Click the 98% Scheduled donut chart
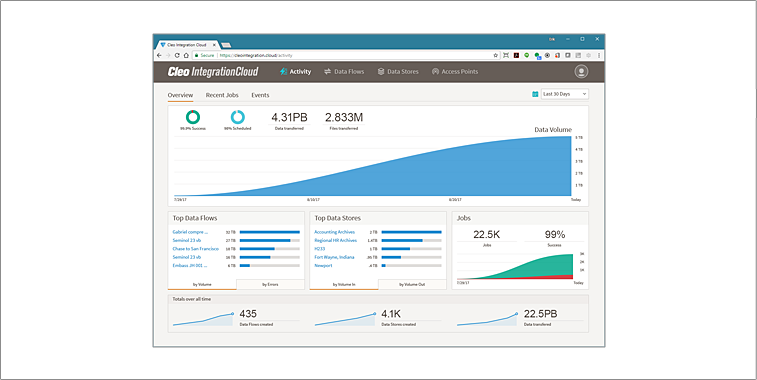The width and height of the screenshot is (757, 380). (x=238, y=117)
